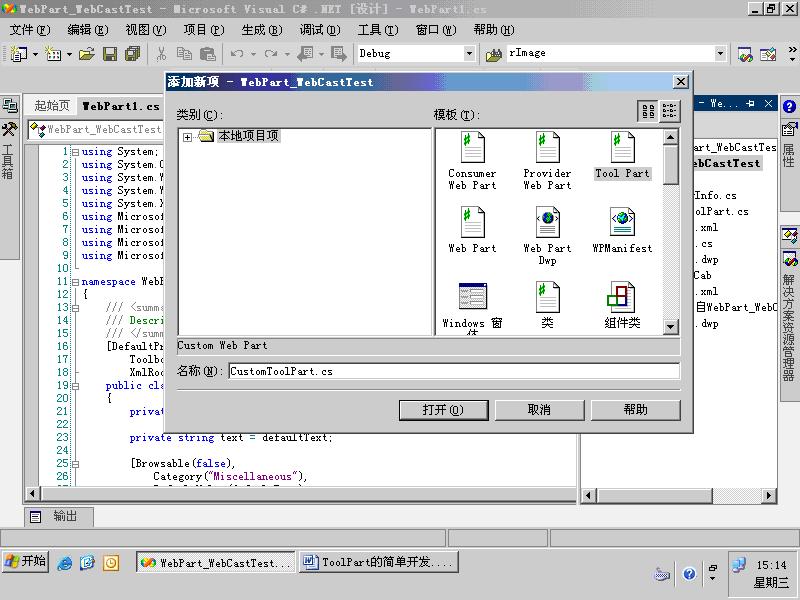This screenshot has width=800, height=600.
Task: Click the Add New Item toolbar icon
Action: 53,53
